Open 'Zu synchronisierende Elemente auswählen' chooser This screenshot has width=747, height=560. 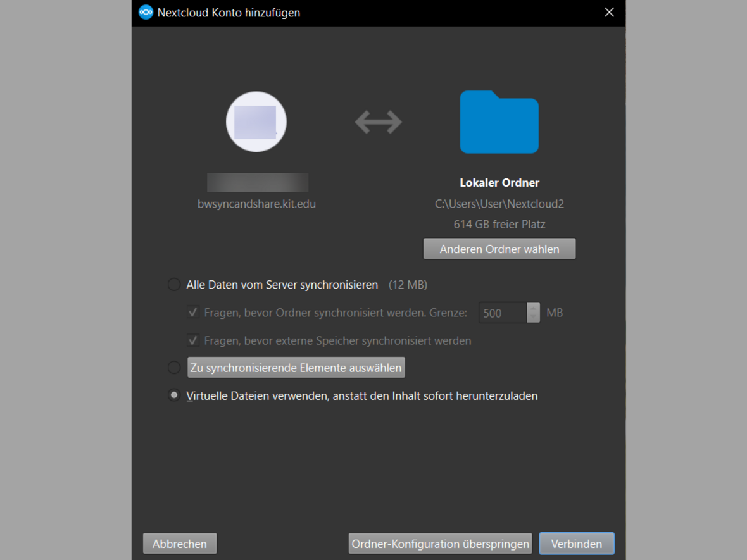(296, 368)
